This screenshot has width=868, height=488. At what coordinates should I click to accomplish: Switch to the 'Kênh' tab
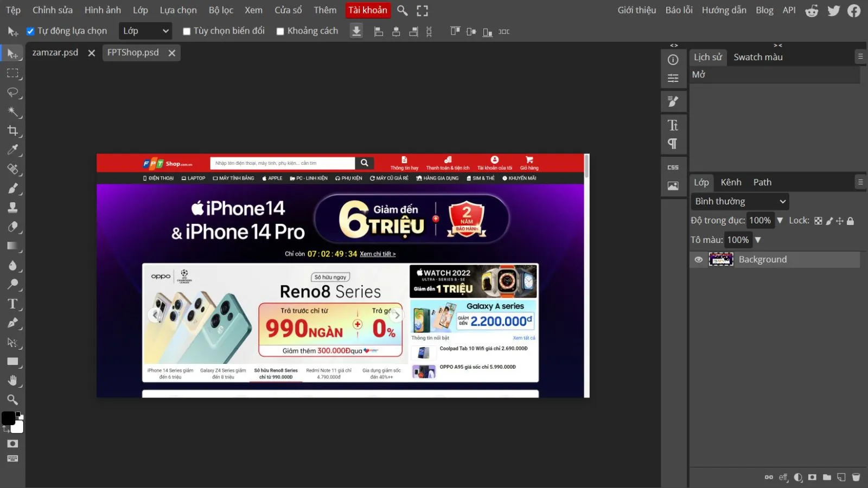pos(731,182)
